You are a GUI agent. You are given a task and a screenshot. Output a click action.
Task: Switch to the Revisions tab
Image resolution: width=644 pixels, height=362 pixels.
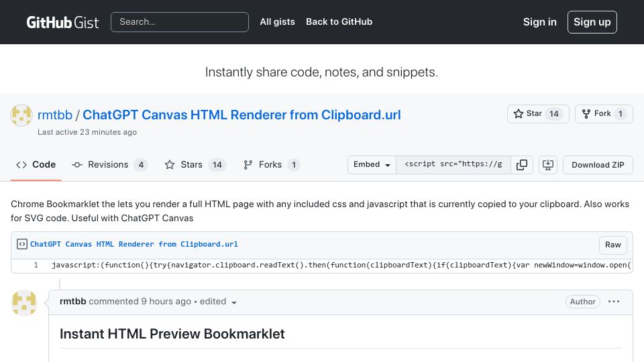[x=109, y=165]
